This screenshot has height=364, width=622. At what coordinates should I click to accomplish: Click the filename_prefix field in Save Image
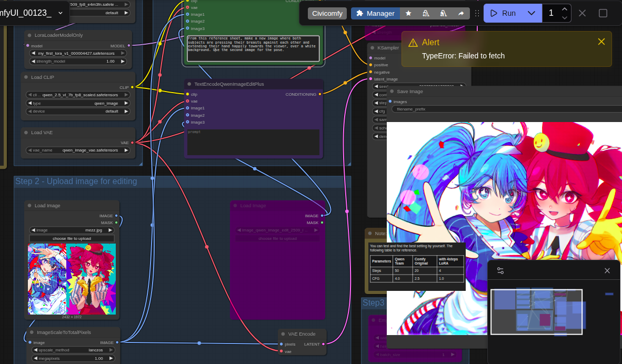tap(507, 109)
